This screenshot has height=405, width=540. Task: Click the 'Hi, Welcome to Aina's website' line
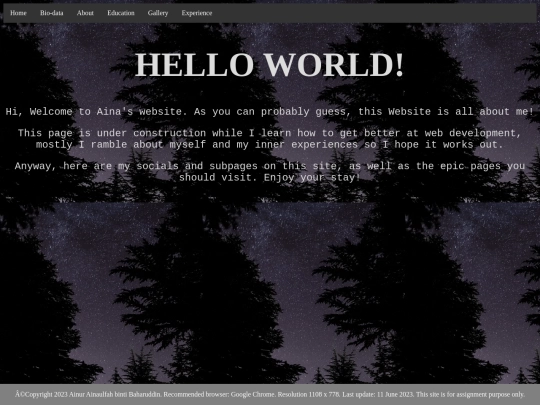pyautogui.click(x=270, y=112)
